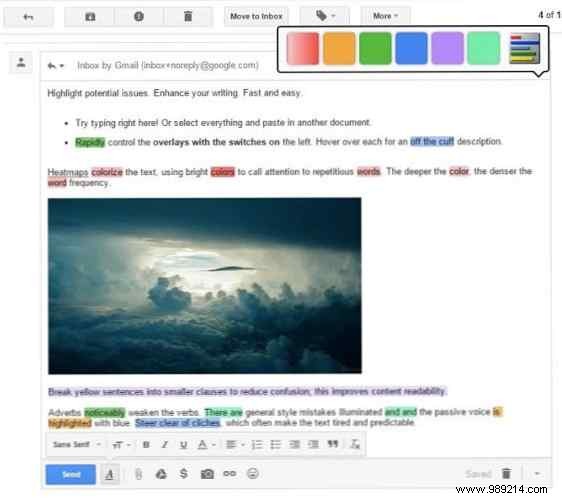Screen dimensions: 562x498
Task: Click the line 'Try typing right here!'
Action: pos(223,123)
